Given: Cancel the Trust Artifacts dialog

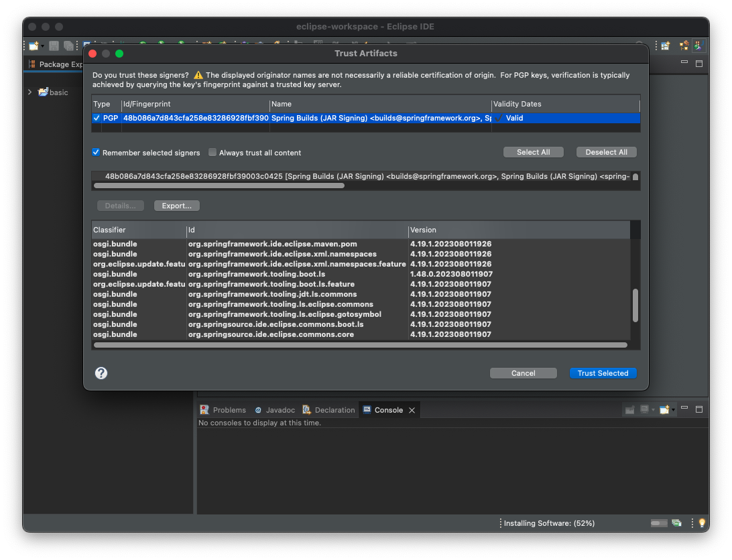Looking at the screenshot, I should point(524,373).
